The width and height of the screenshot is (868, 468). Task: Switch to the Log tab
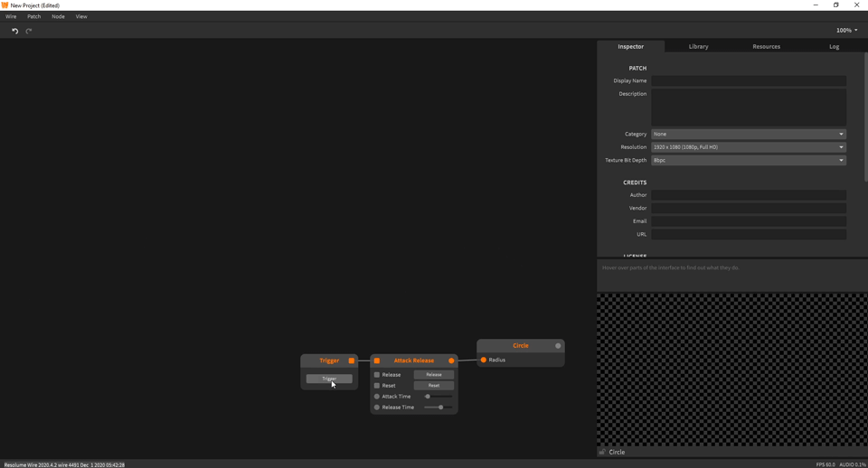coord(834,46)
